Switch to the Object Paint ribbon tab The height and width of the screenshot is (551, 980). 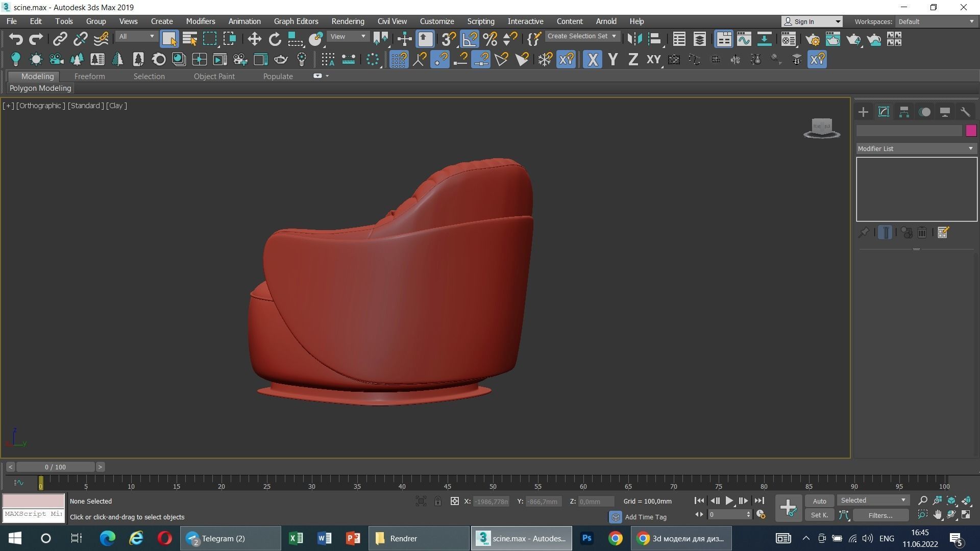(x=214, y=77)
